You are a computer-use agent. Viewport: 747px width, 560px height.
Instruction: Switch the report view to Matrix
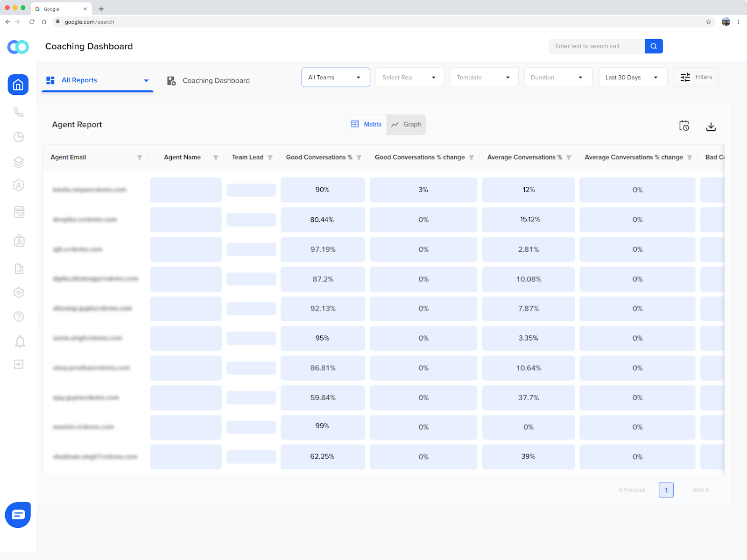[366, 124]
